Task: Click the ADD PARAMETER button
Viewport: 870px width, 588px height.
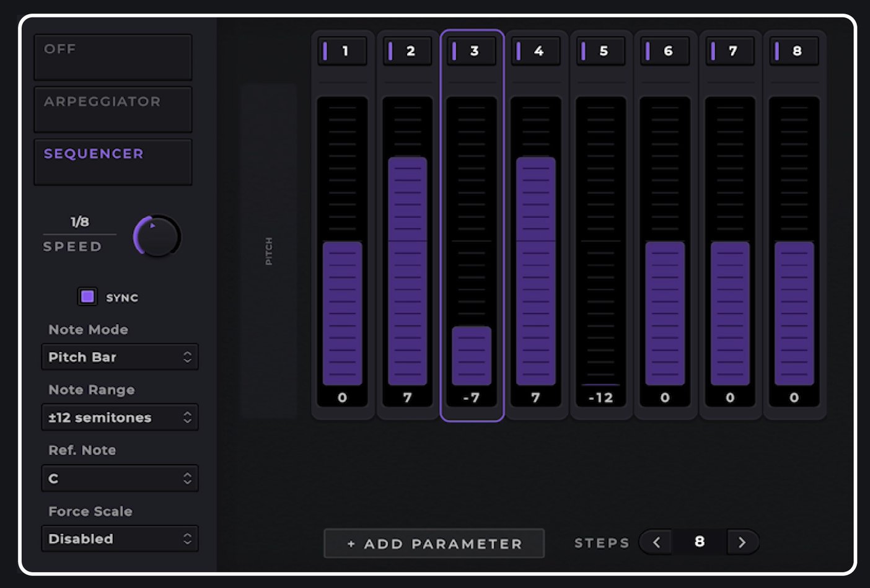Action: [x=434, y=543]
